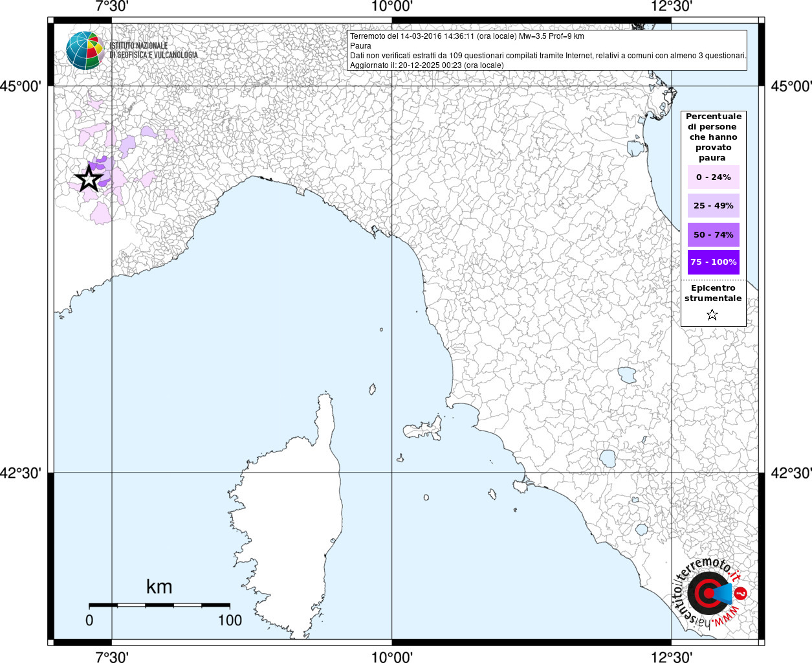Image resolution: width=812 pixels, height=663 pixels.
Task: Click the 'Epicentro strumentale' legend label
Action: tap(713, 293)
